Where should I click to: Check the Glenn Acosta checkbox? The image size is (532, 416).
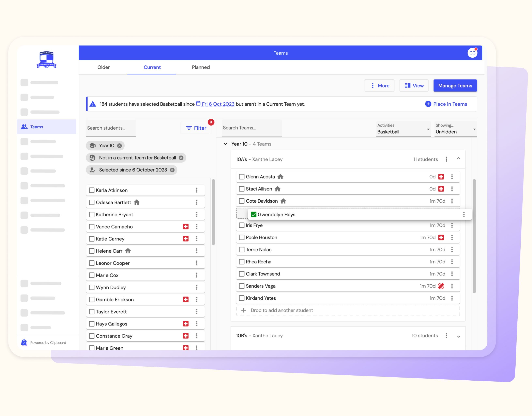[x=242, y=177]
